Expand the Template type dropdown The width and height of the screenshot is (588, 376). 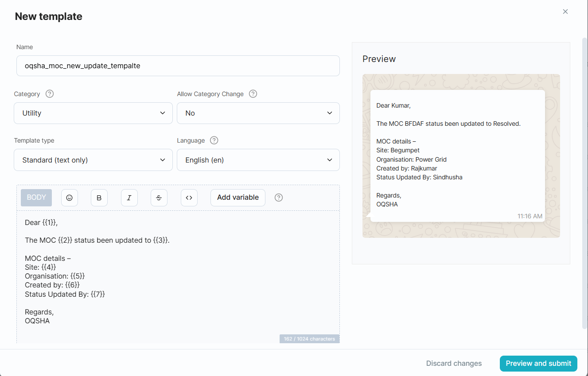click(93, 160)
